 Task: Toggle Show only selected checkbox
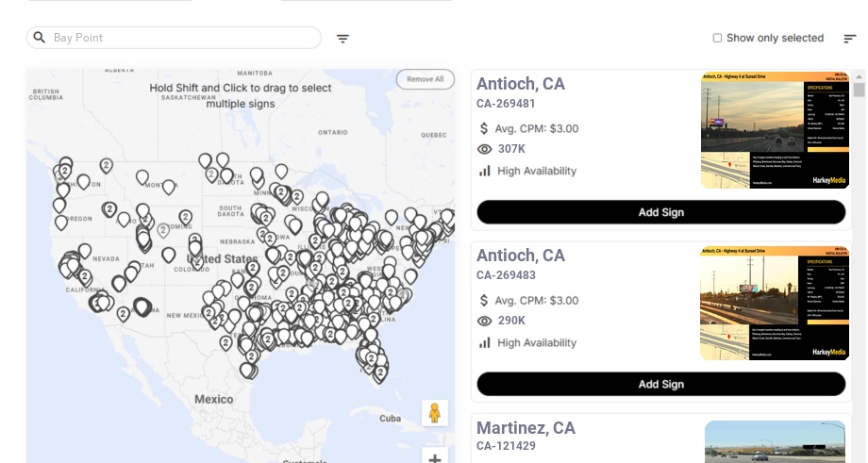click(717, 38)
